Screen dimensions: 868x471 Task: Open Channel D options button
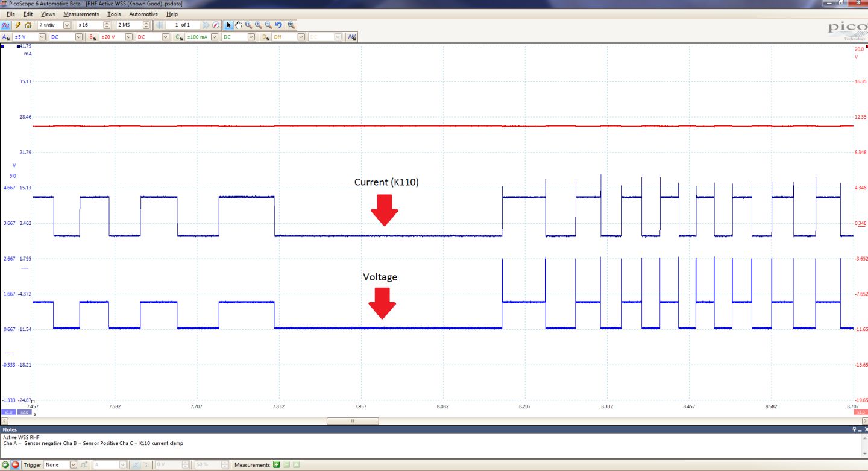click(x=266, y=37)
